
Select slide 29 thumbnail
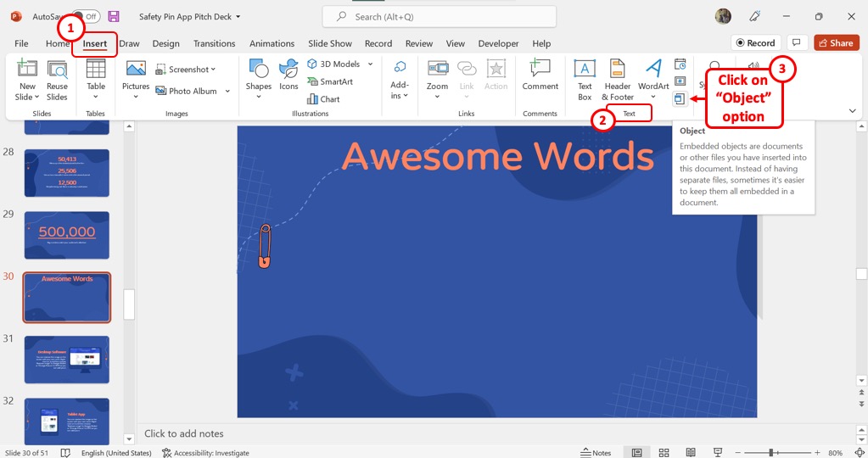[67, 235]
